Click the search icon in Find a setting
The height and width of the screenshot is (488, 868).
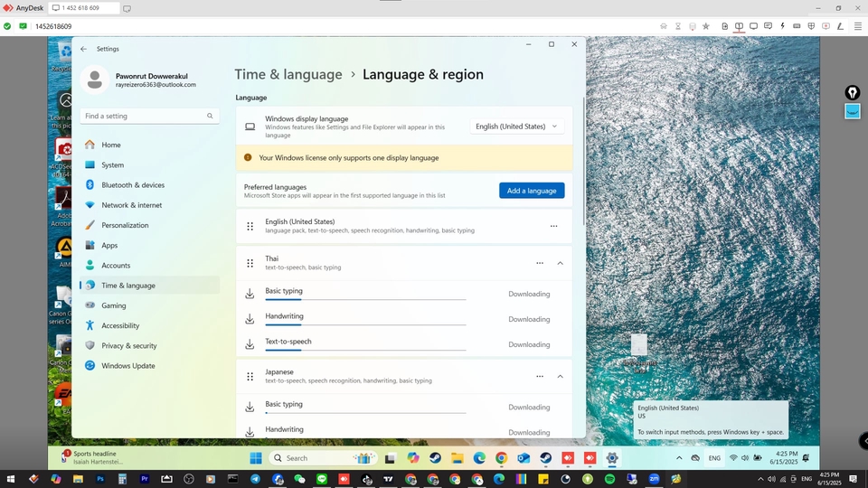[210, 117]
